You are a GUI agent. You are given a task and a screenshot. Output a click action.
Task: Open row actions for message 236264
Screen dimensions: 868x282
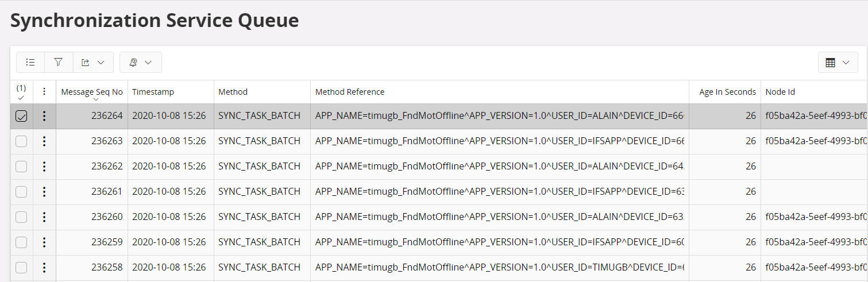(x=44, y=116)
